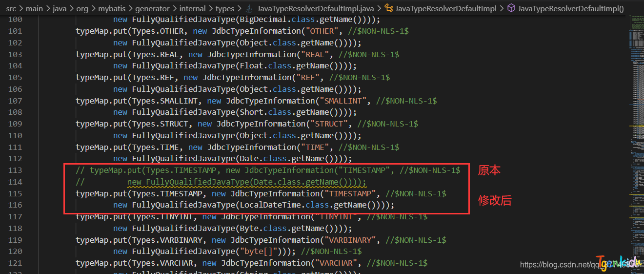
Task: Click BigDecimal.class on line 100
Action: (274, 20)
